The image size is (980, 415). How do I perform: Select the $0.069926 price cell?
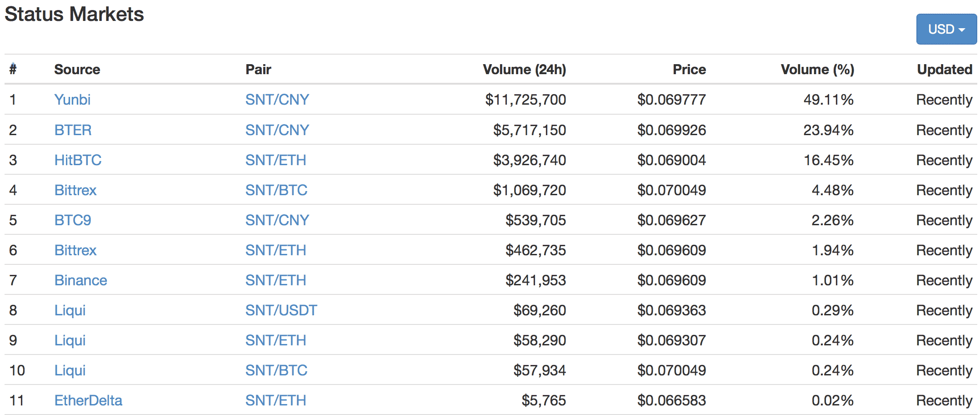671,130
